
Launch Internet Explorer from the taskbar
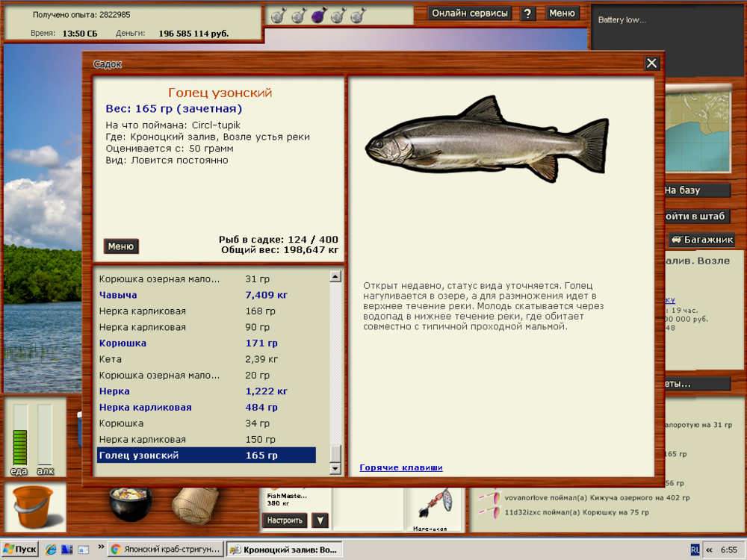pos(49,549)
